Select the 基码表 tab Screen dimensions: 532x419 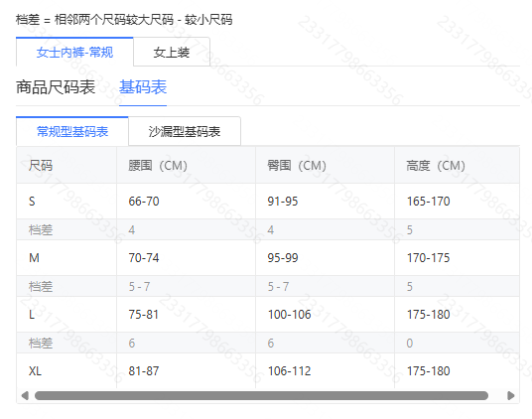pyautogui.click(x=143, y=87)
